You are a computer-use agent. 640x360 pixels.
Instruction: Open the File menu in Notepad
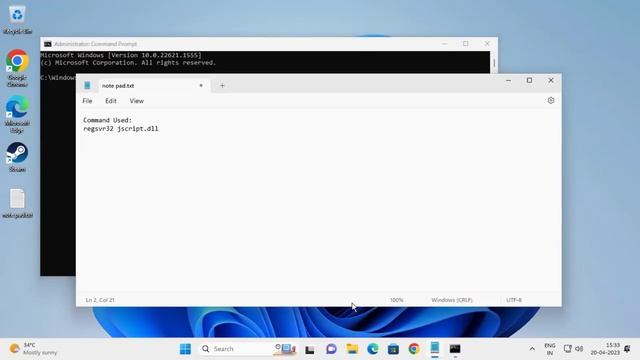[87, 101]
